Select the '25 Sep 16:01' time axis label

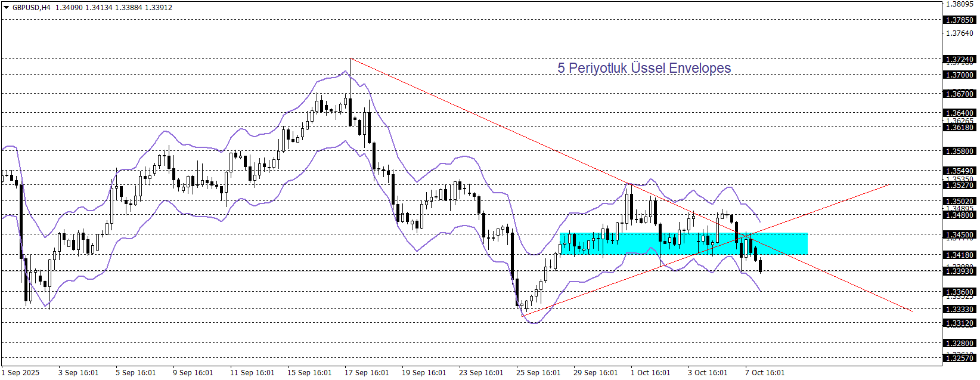pos(538,373)
